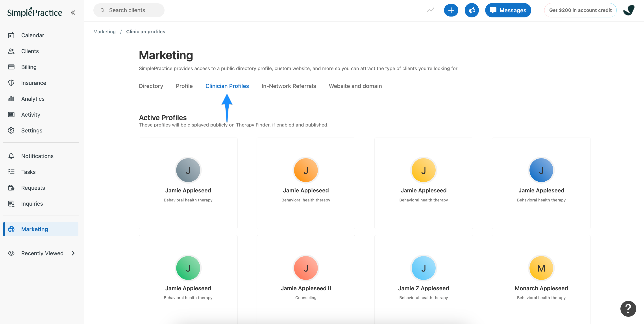Click the trend line icon in header
The image size is (644, 324).
[431, 10]
